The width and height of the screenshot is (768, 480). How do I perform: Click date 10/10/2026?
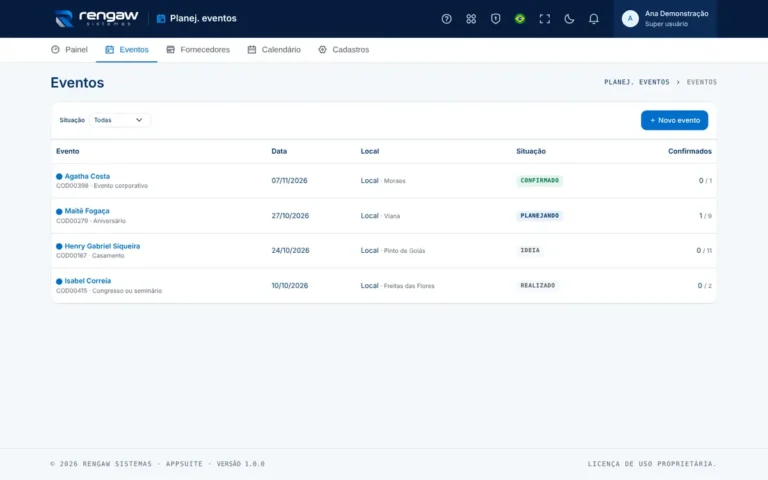click(289, 286)
